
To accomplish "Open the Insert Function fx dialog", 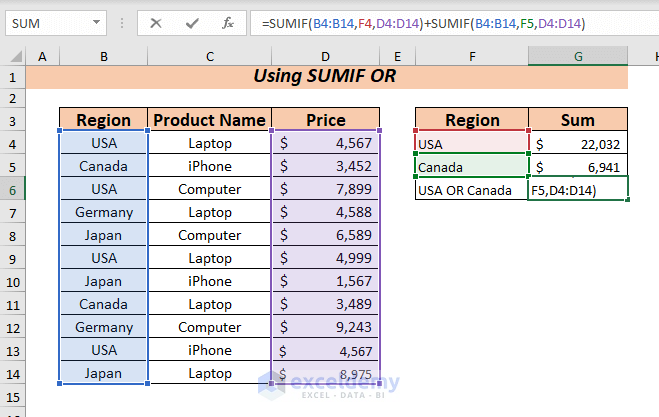I will point(227,23).
